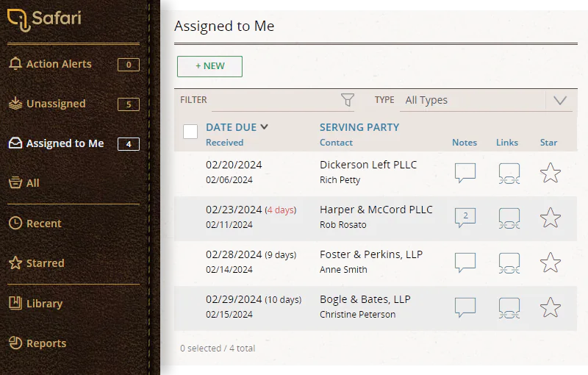Click the Type dropdown chevron arrow
588x375 pixels.
(x=560, y=100)
